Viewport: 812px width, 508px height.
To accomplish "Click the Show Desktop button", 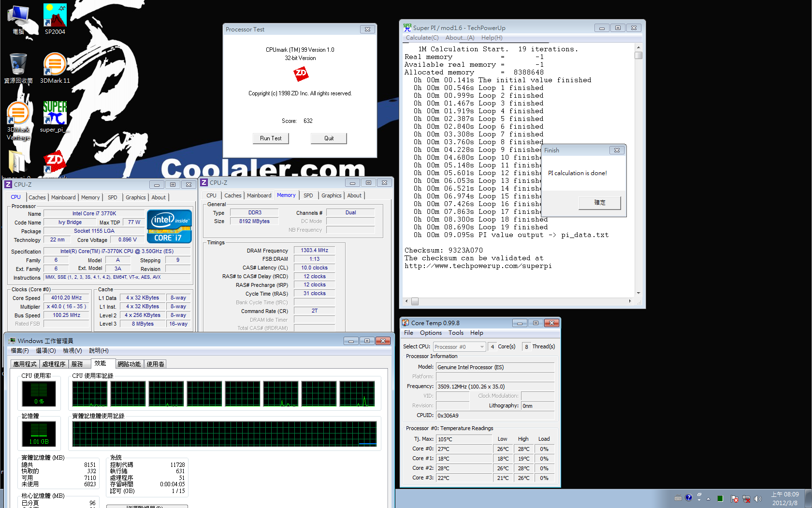I will [x=808, y=498].
